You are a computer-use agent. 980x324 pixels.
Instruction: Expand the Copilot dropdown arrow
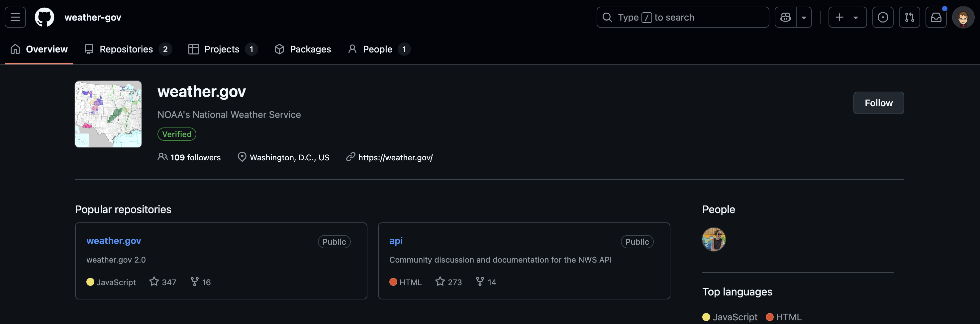804,17
